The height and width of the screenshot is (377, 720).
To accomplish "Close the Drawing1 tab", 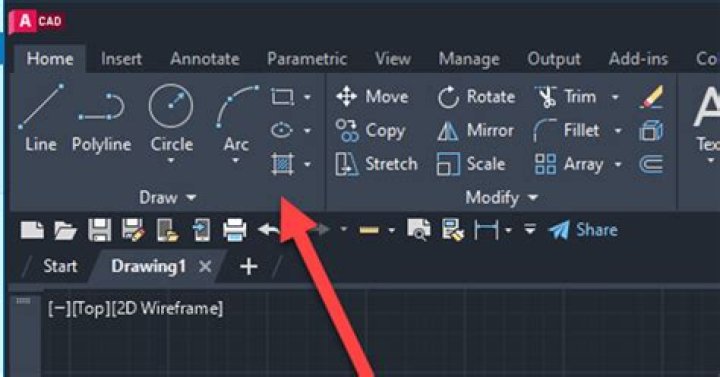I will tap(205, 266).
